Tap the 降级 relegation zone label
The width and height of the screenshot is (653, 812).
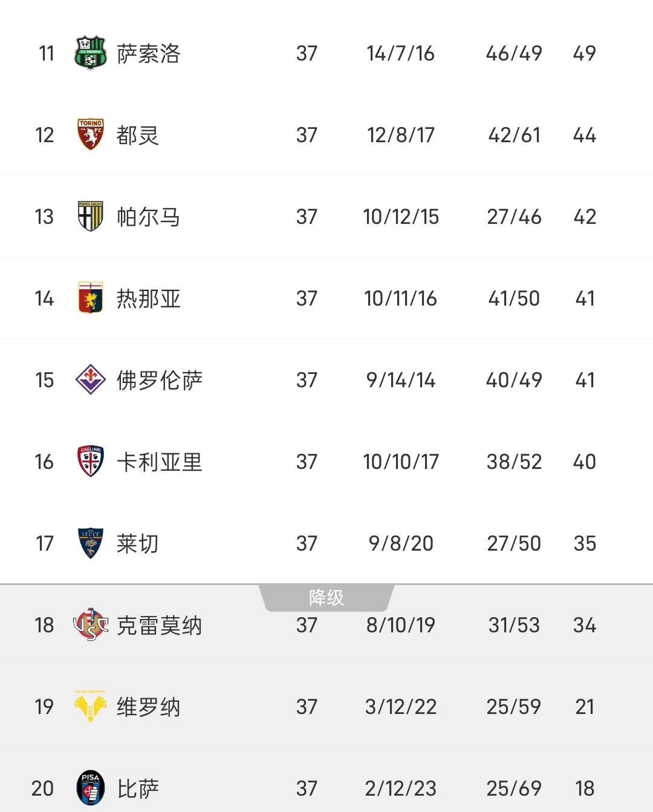(x=326, y=598)
